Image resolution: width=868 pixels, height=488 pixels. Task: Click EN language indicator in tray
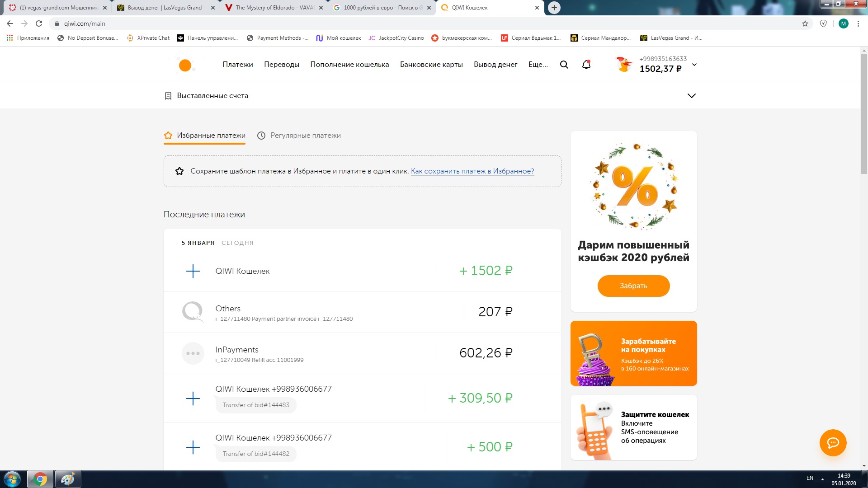810,478
